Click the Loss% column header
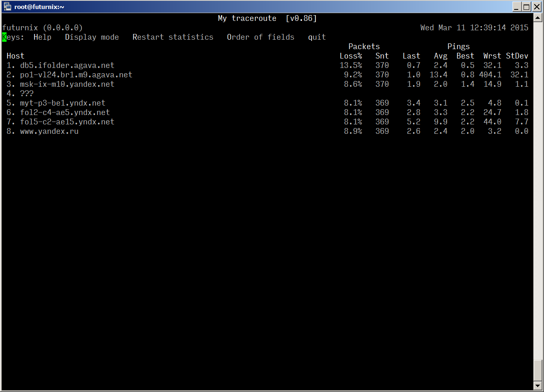Screen dimensions: 544x392 pyautogui.click(x=351, y=56)
